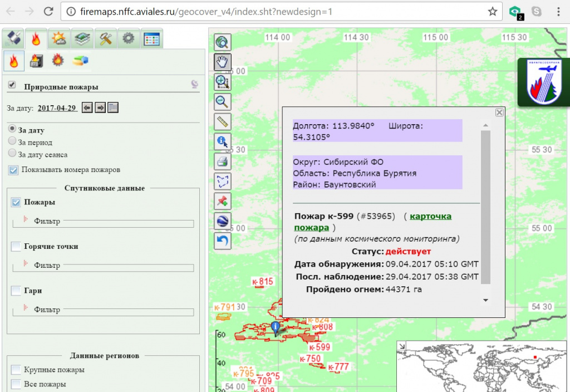The height and width of the screenshot is (392, 570).
Task: Open the data table tab
Action: tap(151, 38)
